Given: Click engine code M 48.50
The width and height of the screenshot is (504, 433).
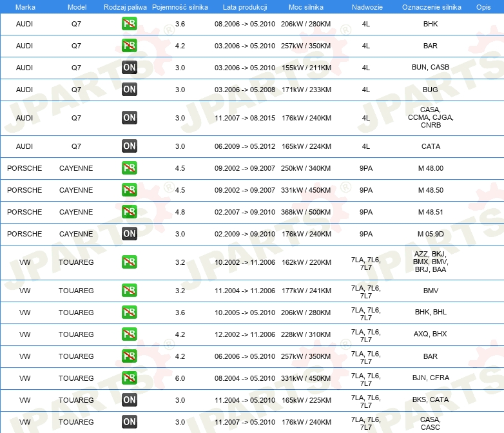Looking at the screenshot, I should click(431, 190).
